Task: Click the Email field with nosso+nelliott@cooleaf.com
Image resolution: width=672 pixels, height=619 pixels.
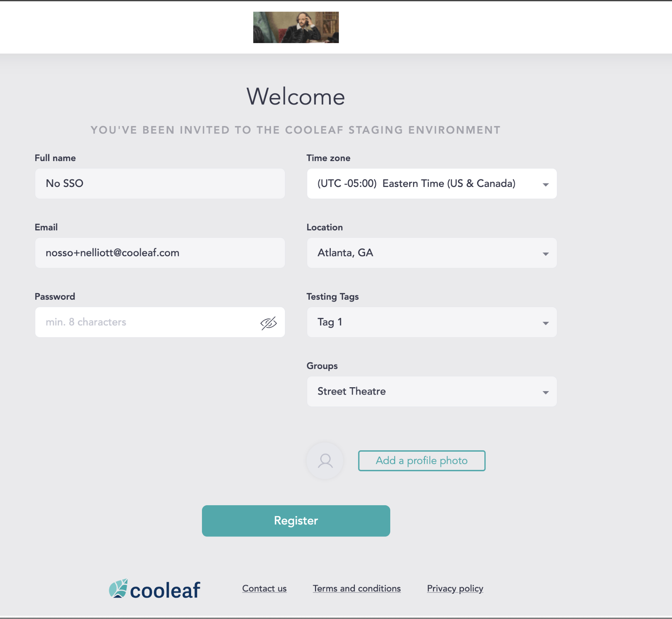Action: click(x=160, y=253)
